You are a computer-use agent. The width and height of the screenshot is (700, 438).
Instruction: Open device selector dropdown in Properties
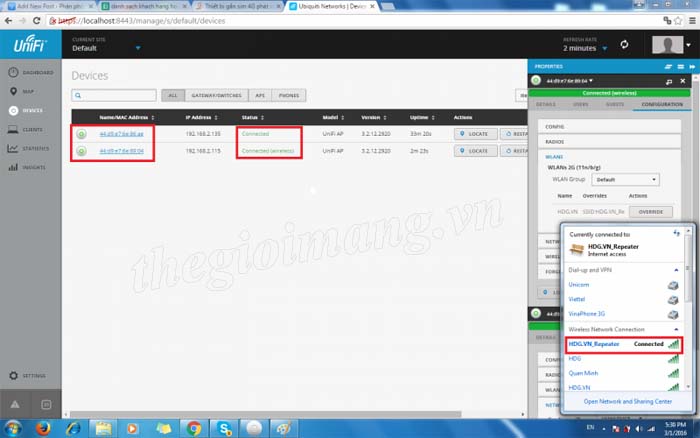click(x=569, y=81)
